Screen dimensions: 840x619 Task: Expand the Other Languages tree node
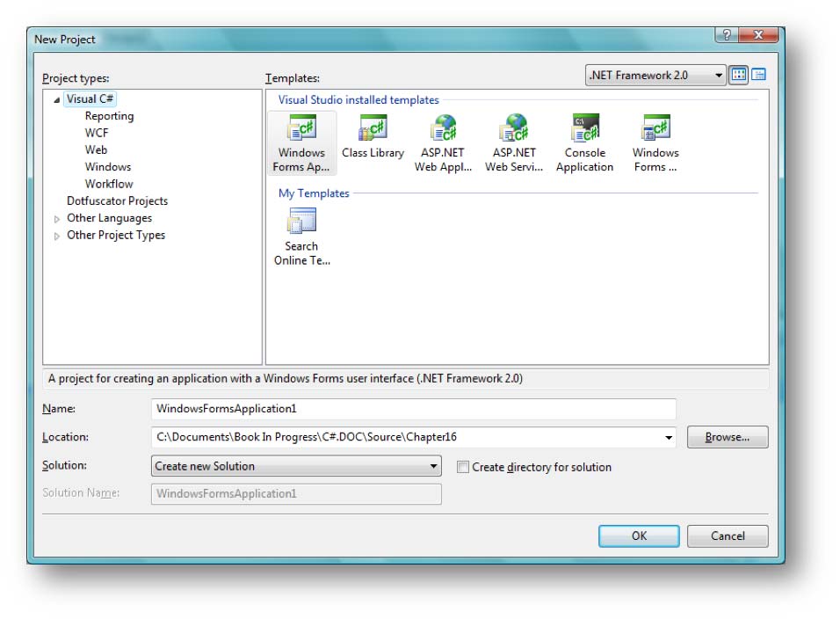tap(58, 219)
